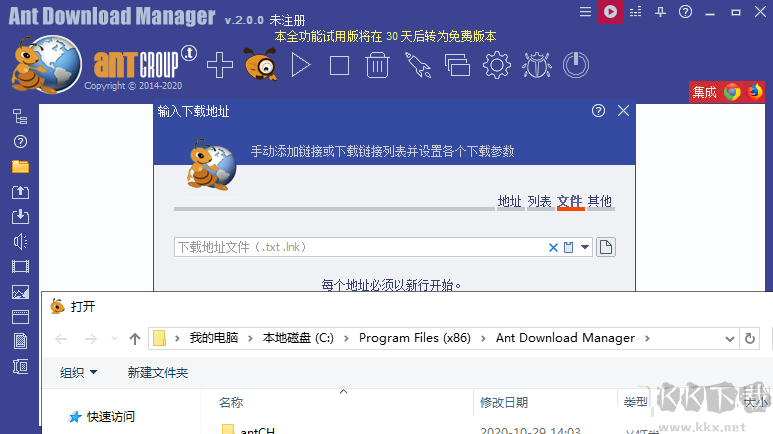Switch the list view mode icon
Screen dimensions: 773x434
[635, 11]
